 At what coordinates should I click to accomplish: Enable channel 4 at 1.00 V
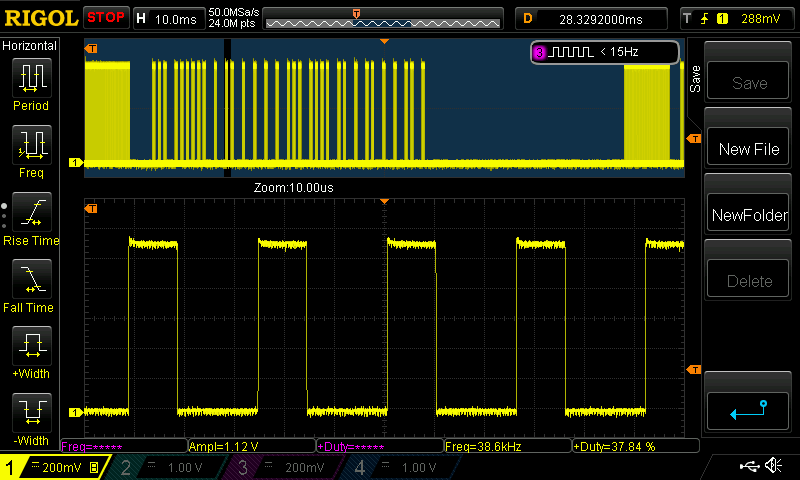[x=398, y=467]
